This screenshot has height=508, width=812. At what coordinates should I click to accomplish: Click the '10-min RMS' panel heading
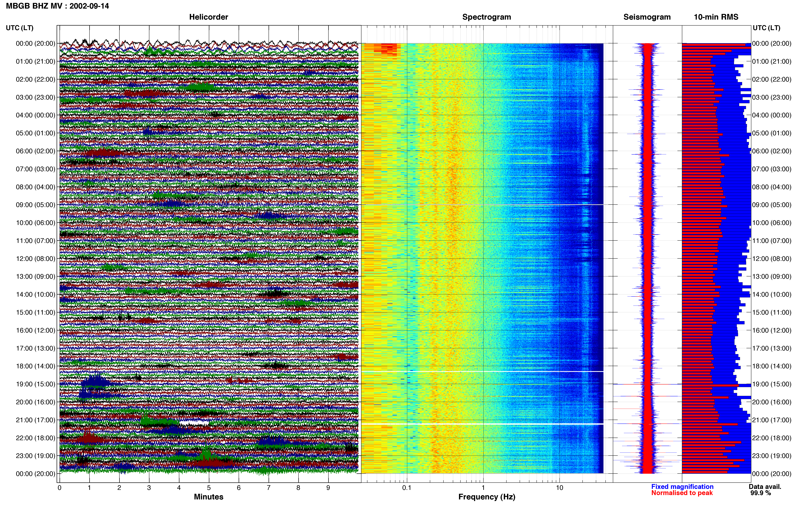(x=716, y=17)
